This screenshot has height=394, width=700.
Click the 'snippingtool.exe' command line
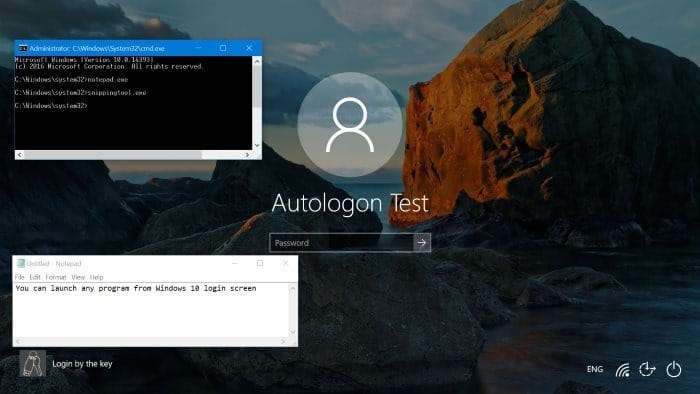tap(80, 93)
